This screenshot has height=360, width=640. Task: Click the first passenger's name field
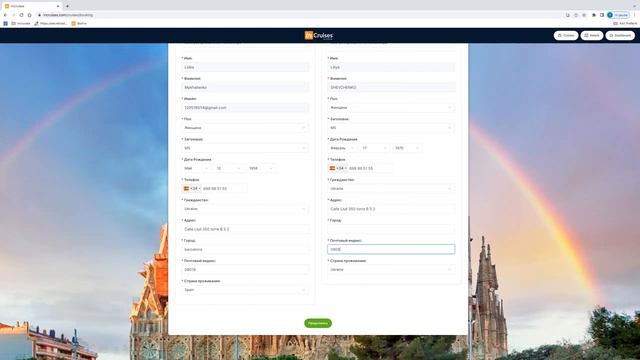coord(245,67)
